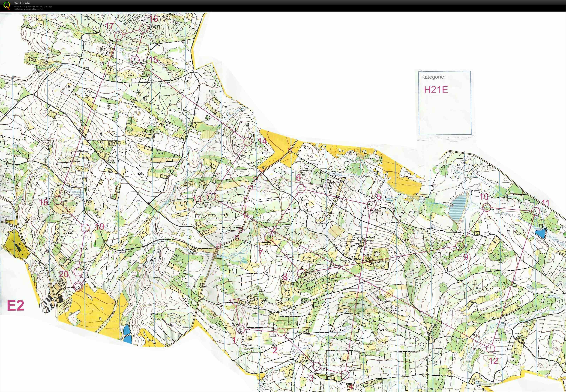Click the E2 map label
The image size is (566, 392).
point(16,306)
